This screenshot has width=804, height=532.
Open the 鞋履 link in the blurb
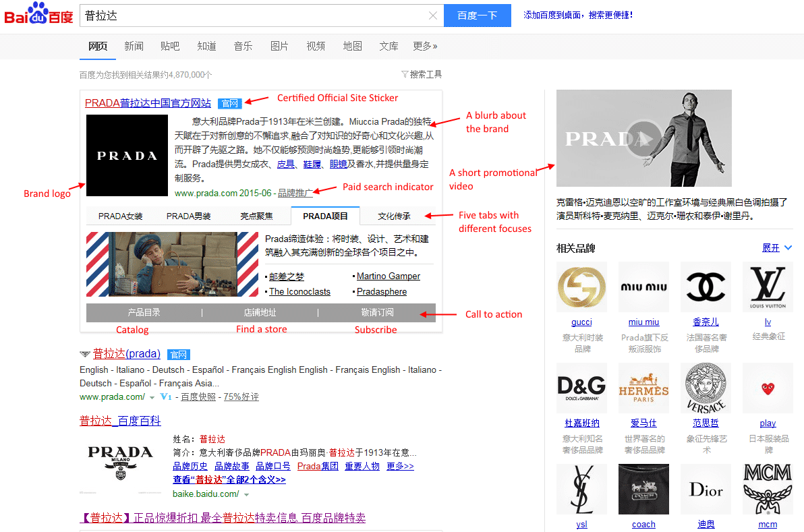[x=312, y=164]
